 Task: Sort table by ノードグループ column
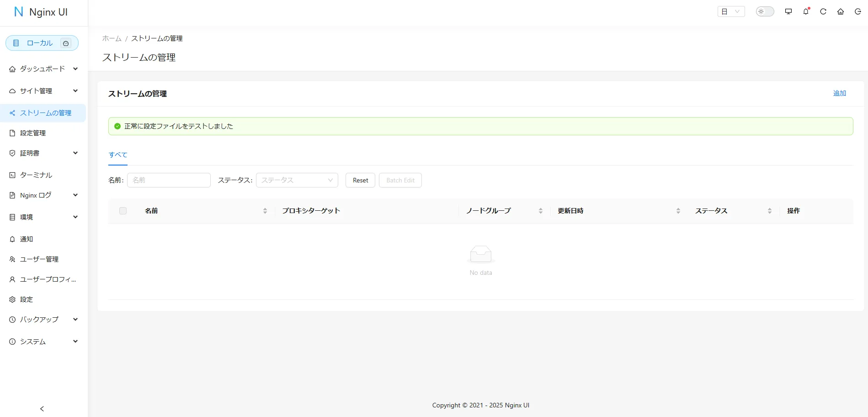pos(504,211)
